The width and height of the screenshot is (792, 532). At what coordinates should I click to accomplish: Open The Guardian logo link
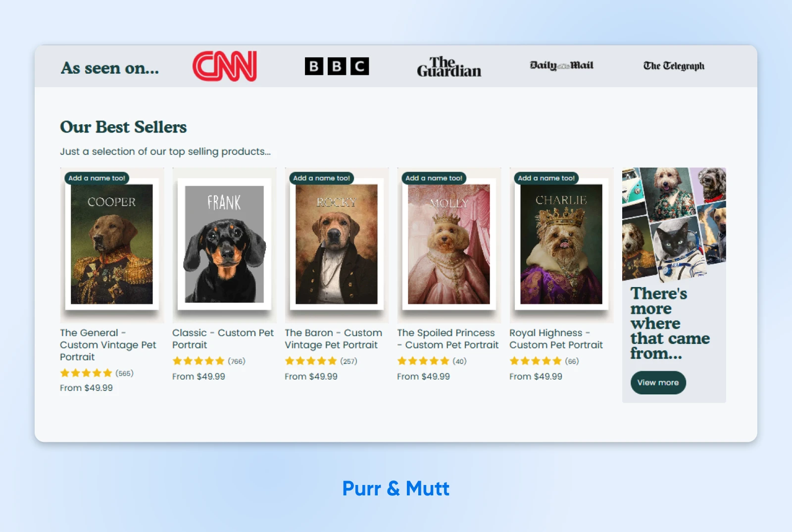[448, 67]
